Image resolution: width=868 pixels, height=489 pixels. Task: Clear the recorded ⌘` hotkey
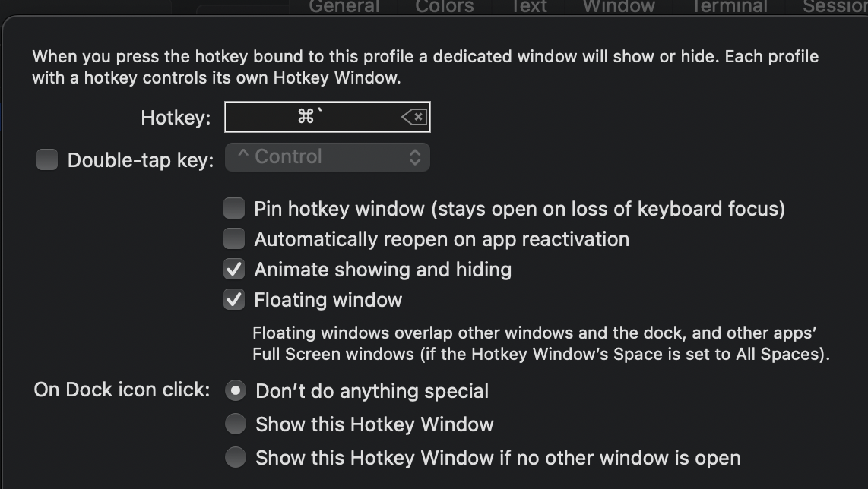click(416, 116)
